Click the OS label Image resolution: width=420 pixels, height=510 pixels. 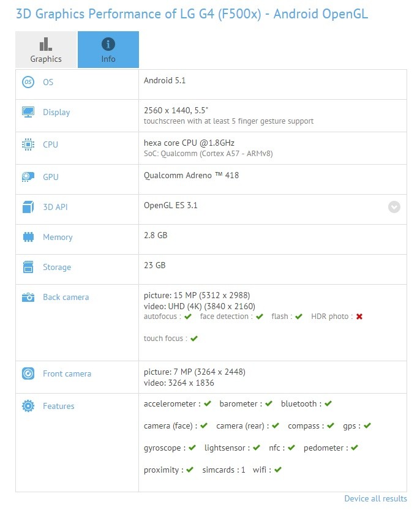point(48,82)
